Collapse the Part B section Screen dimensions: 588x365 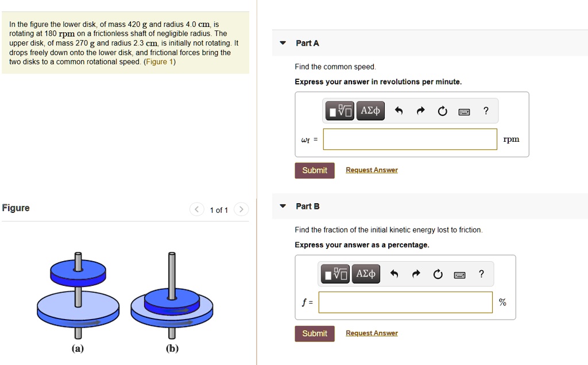[x=282, y=206]
